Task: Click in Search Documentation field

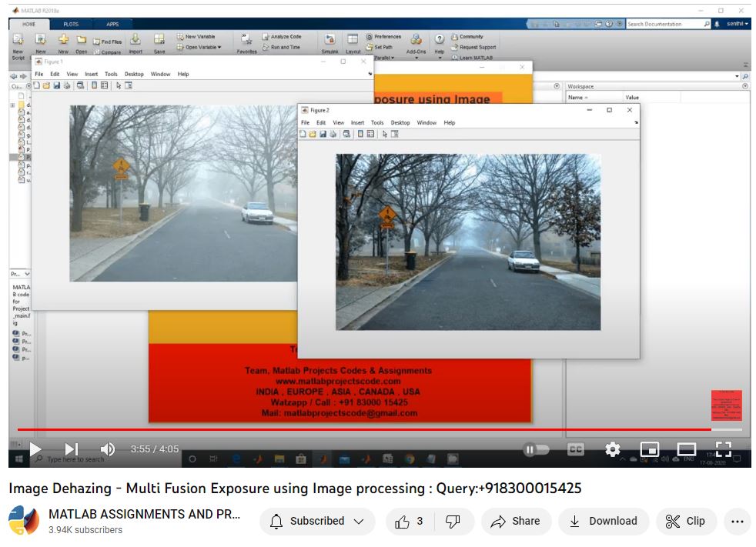Action: coord(668,24)
